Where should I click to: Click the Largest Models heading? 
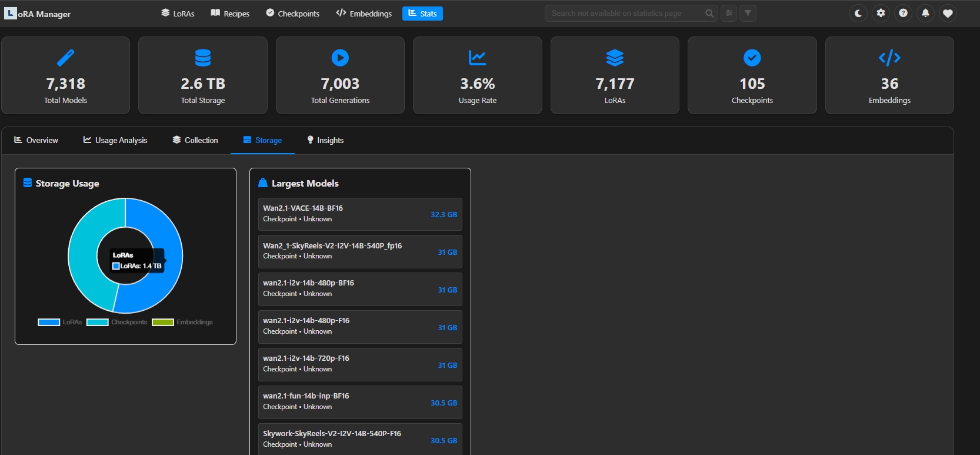coord(305,183)
